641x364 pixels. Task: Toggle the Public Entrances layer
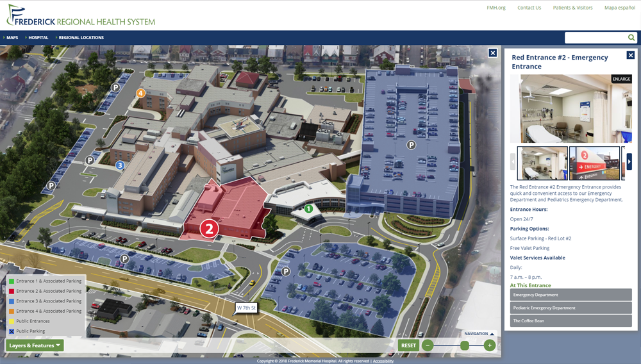click(29, 321)
